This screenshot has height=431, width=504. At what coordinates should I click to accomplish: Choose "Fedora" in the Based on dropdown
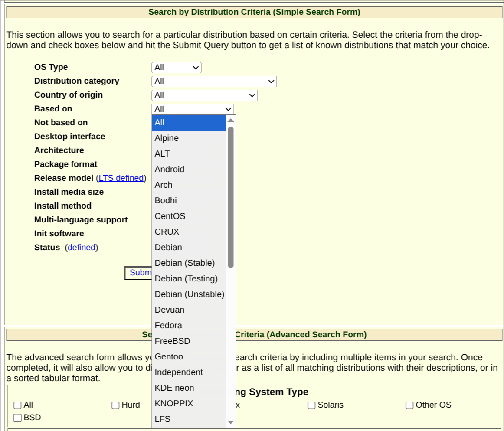pos(168,325)
